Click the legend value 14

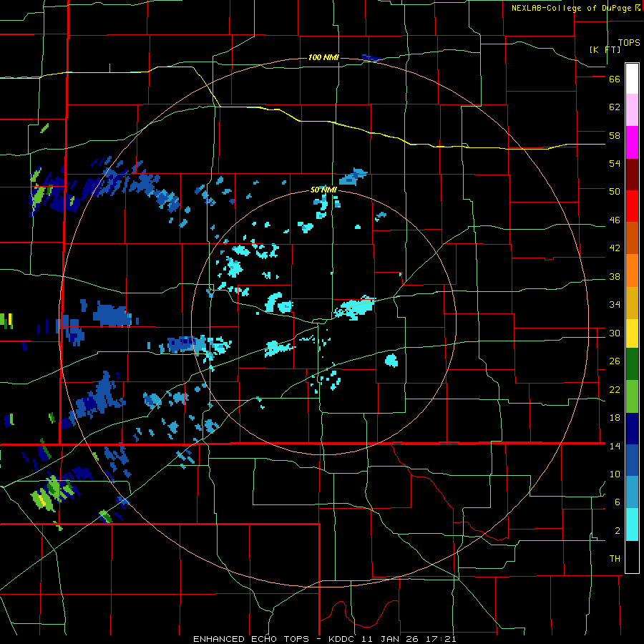tap(615, 446)
